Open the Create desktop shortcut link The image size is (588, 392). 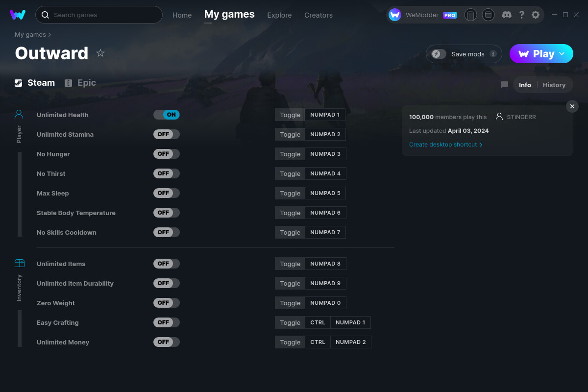[443, 145]
